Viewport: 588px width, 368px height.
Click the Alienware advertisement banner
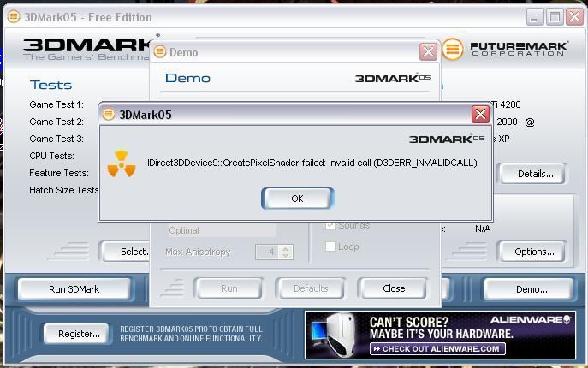(x=440, y=335)
